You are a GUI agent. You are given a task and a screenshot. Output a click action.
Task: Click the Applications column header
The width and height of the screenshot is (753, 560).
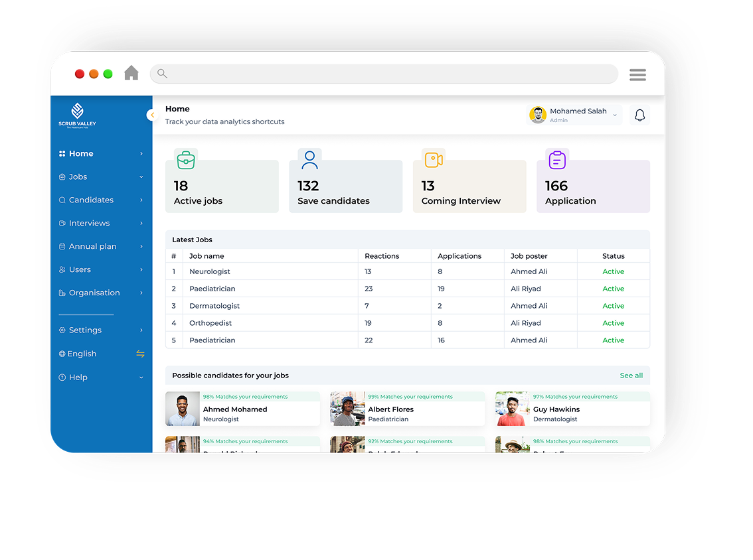point(459,255)
